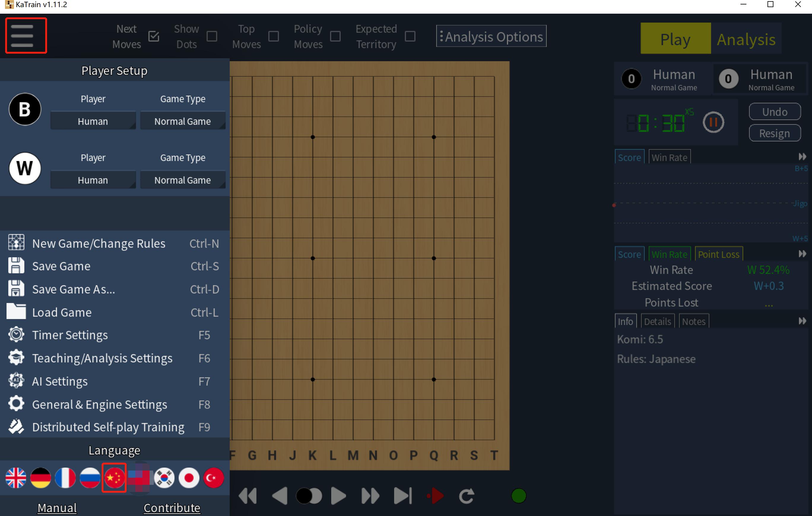Jump to the end of game

(x=403, y=496)
